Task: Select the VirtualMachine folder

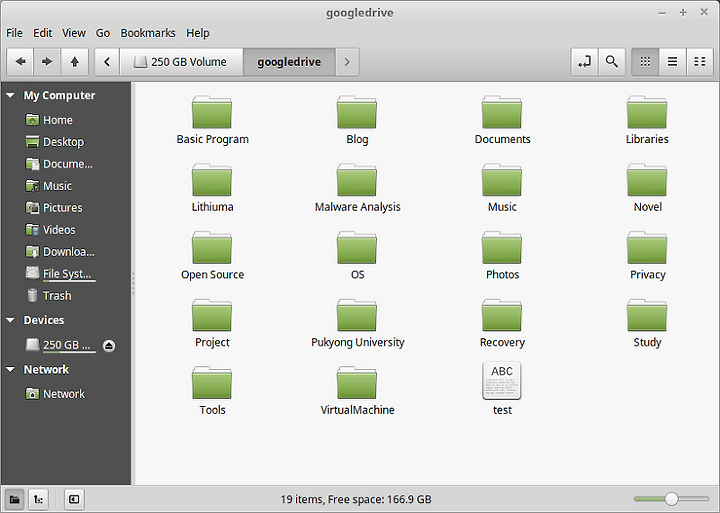Action: pyautogui.click(x=357, y=391)
